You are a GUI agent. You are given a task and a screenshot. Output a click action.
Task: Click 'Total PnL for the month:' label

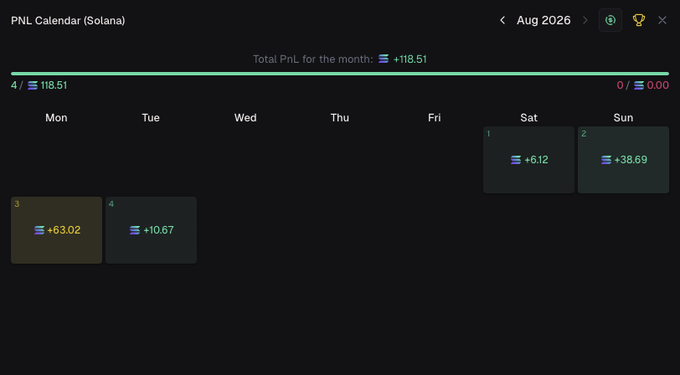pos(313,59)
